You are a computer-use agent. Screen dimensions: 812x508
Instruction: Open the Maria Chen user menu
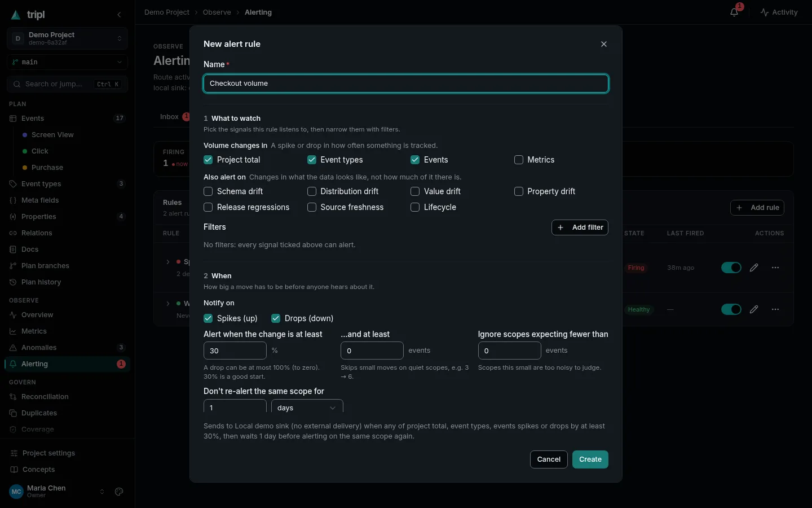[x=57, y=492]
